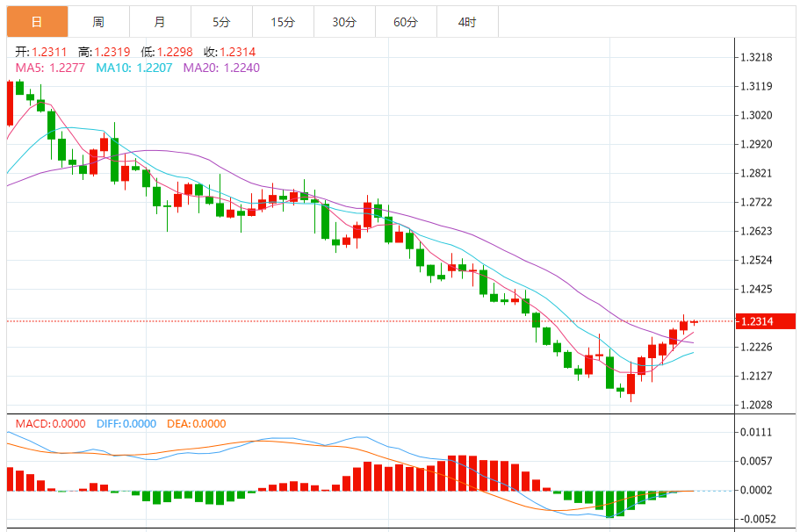Click the MA10 moving average label

[x=134, y=68]
